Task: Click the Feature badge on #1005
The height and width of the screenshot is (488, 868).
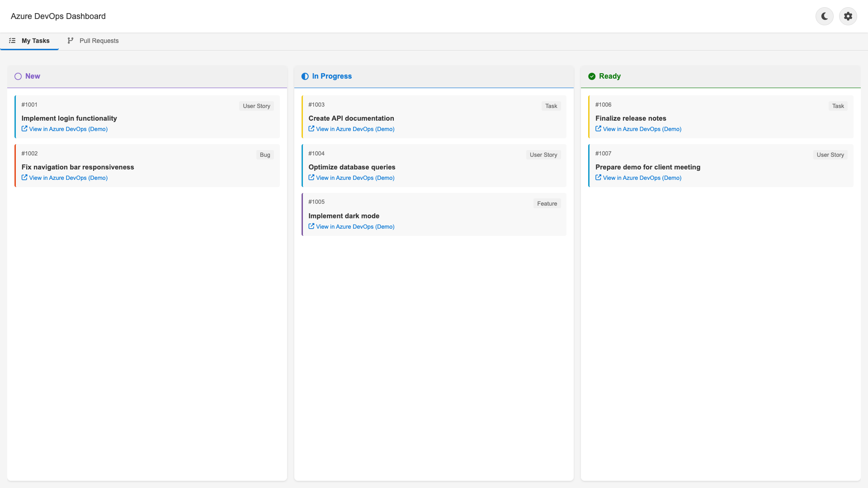Action: [547, 204]
